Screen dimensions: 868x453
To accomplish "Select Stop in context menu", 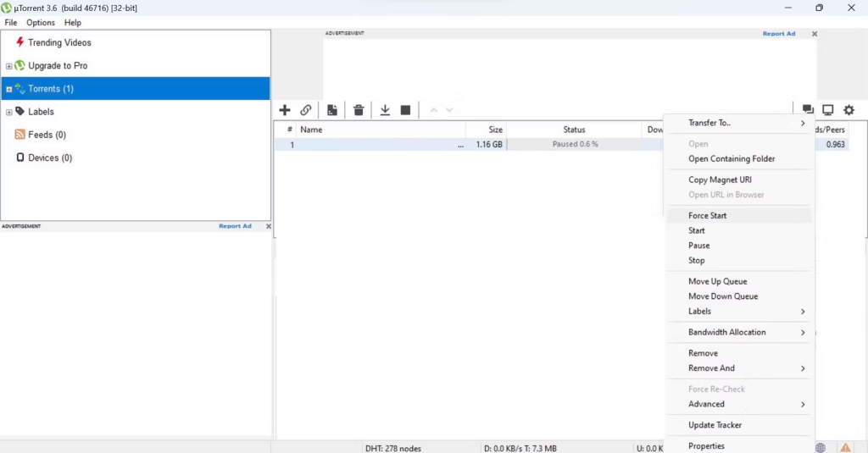I will click(739, 261).
